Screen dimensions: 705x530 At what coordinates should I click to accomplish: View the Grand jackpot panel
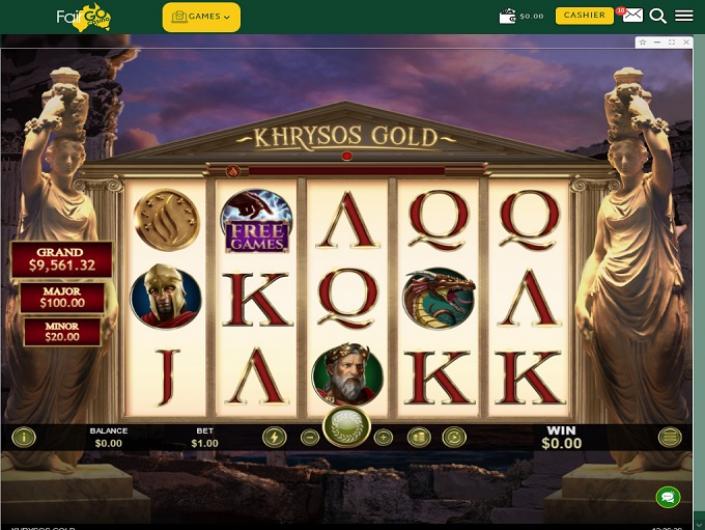(62, 260)
